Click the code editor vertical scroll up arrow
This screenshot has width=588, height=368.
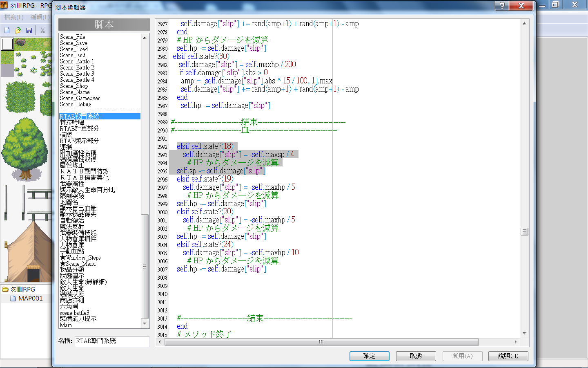point(524,24)
